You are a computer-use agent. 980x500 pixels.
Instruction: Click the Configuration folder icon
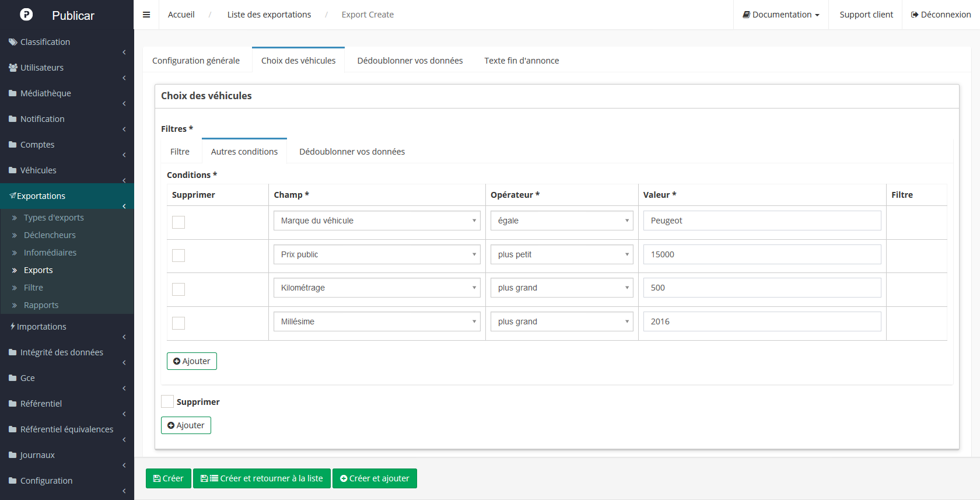pos(13,481)
